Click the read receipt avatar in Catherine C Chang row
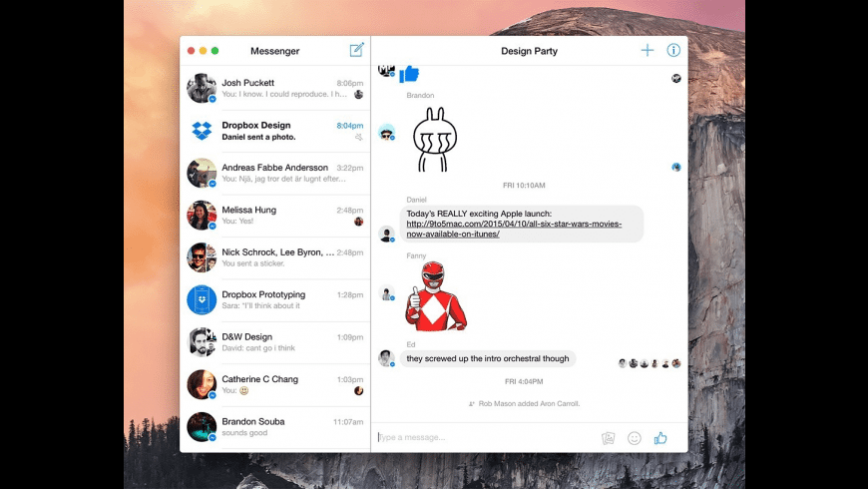 pos(359,391)
